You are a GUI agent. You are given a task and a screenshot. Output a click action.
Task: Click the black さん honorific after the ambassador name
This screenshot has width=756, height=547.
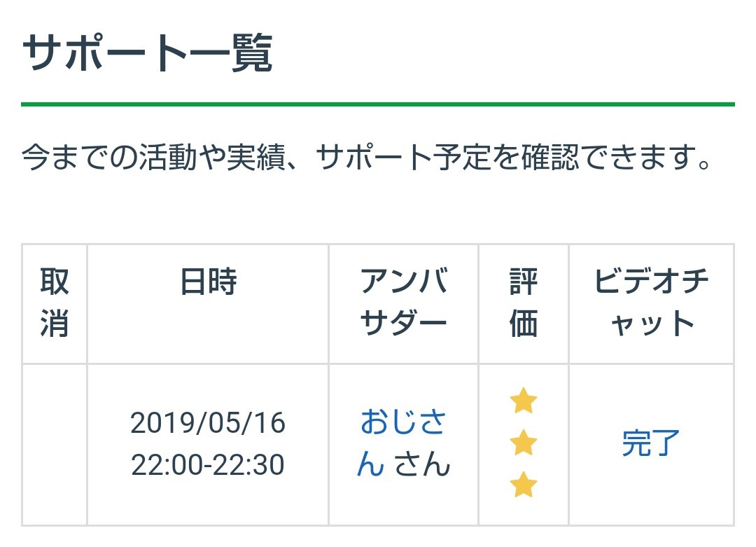pyautogui.click(x=421, y=465)
